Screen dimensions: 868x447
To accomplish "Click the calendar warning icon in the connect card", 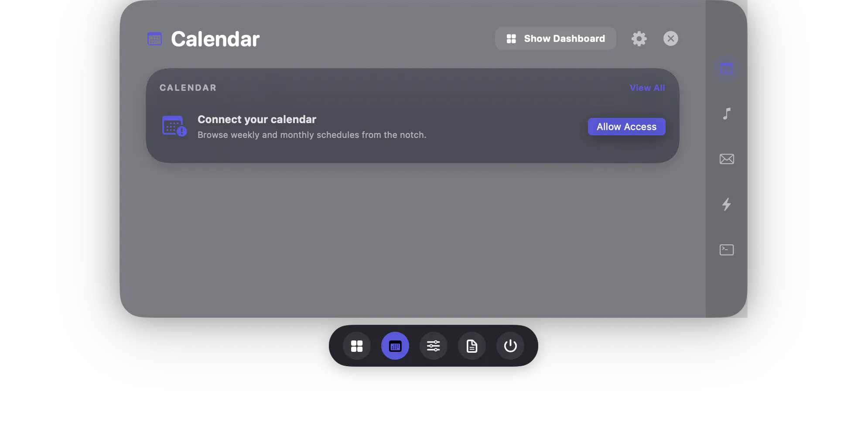I will [174, 126].
